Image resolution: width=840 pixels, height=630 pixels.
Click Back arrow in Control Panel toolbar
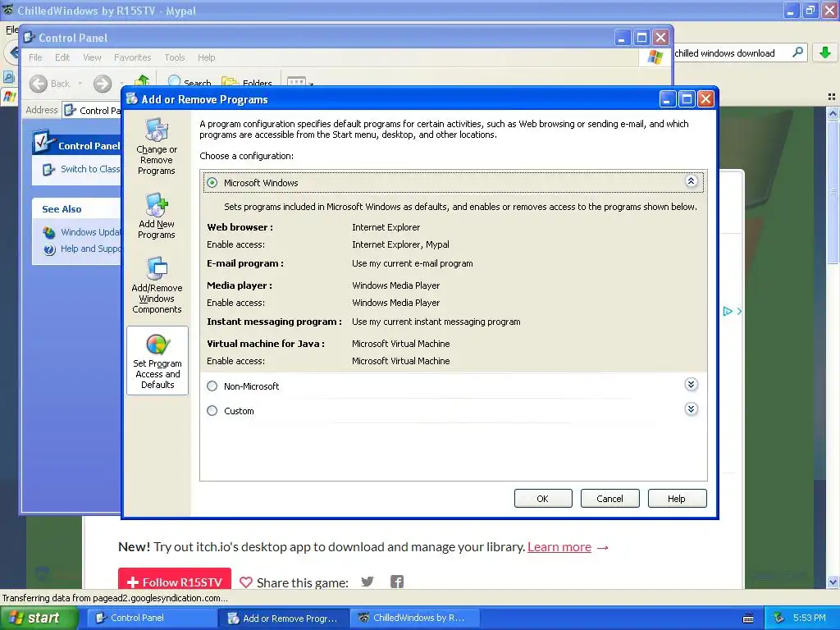click(38, 84)
